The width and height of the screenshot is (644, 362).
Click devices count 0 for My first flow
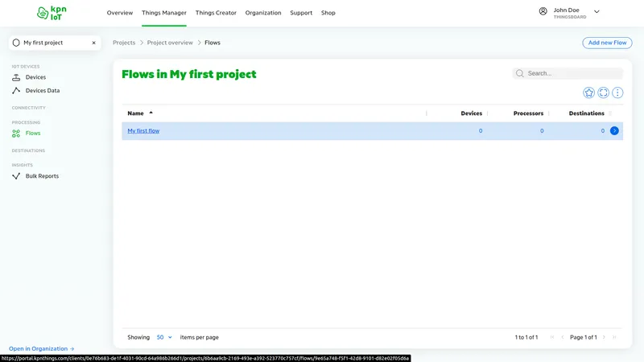coord(481,131)
